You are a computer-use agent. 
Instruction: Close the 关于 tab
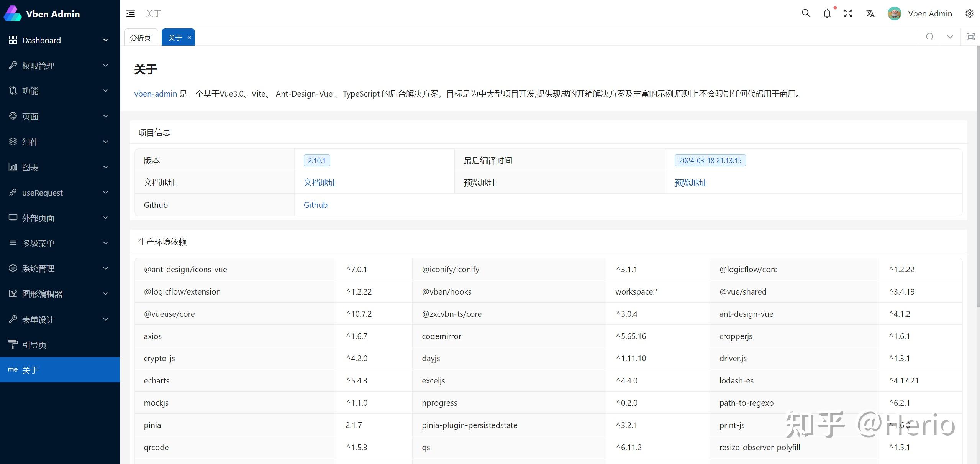click(x=189, y=37)
